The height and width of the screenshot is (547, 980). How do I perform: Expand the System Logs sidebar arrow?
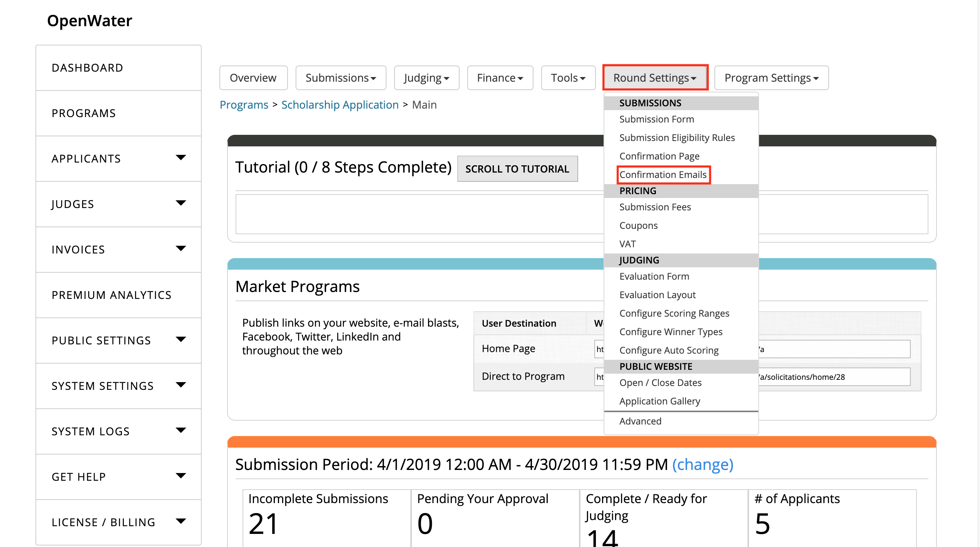tap(181, 430)
